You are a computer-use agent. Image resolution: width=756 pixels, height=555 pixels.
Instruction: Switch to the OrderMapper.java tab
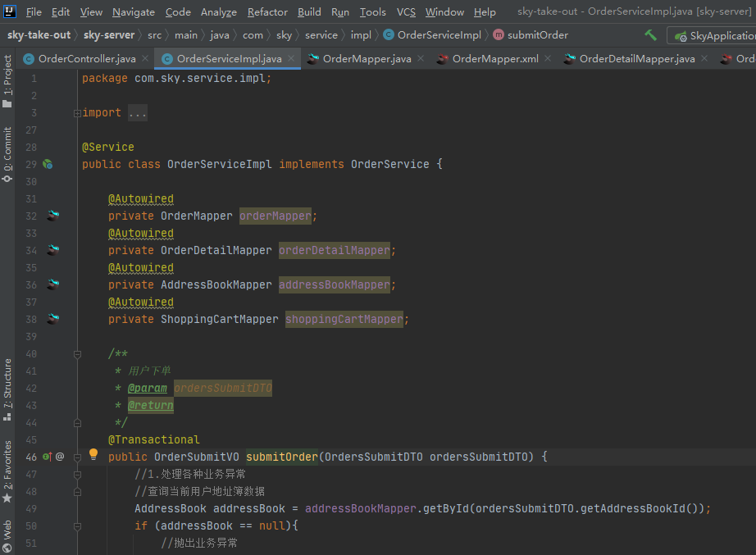(367, 59)
